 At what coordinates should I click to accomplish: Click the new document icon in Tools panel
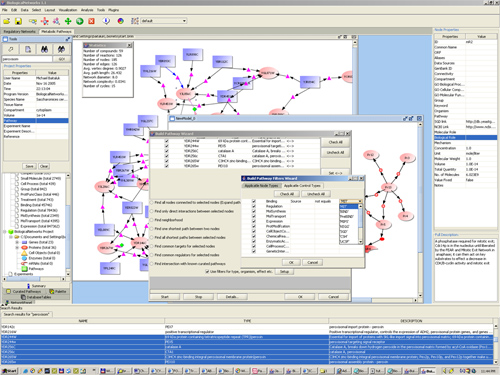tap(28, 49)
